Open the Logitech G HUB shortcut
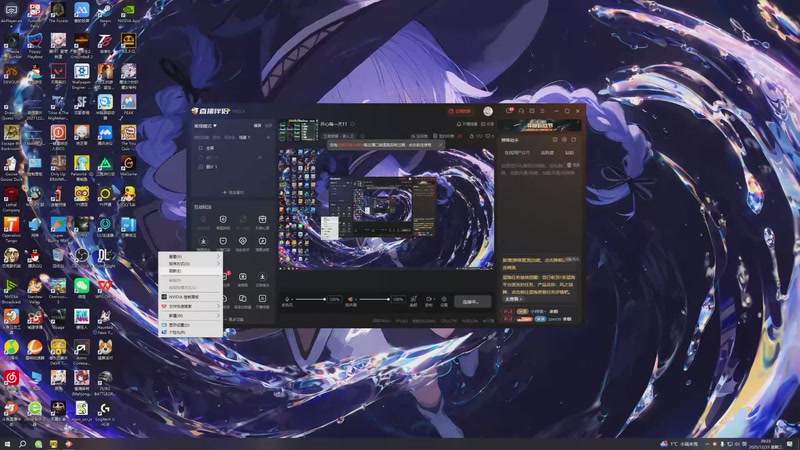The height and width of the screenshot is (450, 800). click(x=105, y=413)
